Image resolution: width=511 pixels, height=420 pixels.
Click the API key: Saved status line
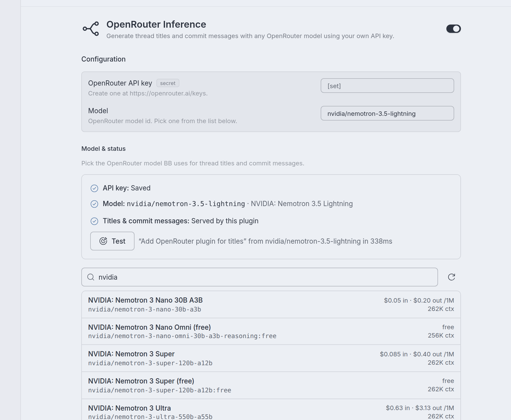(x=126, y=188)
